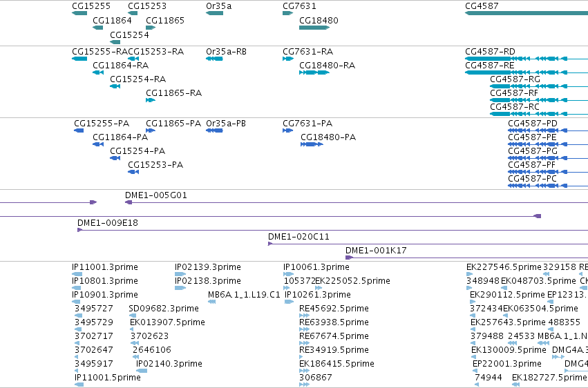Open the RE34919.5prime EST label
This screenshot has width=588, height=388.
click(x=334, y=350)
